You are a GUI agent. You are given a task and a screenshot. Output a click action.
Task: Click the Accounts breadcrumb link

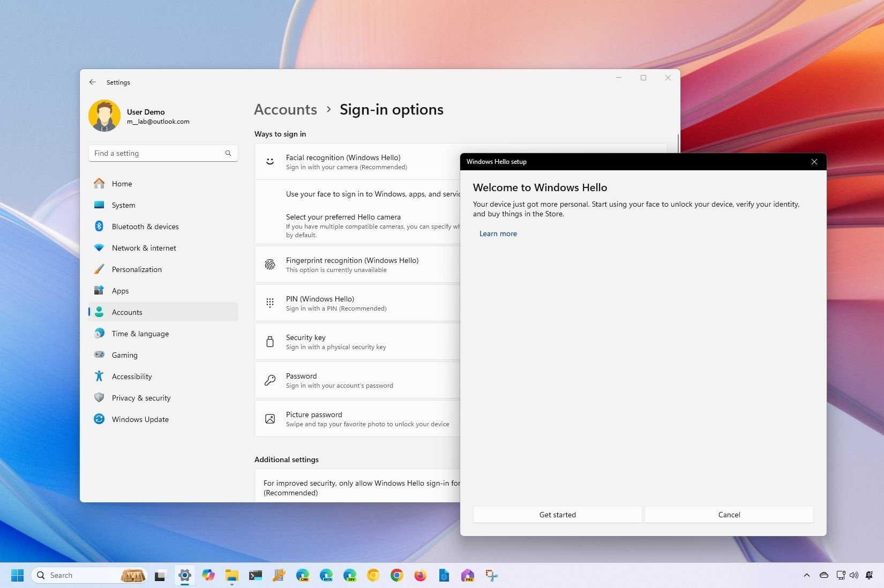pyautogui.click(x=285, y=109)
